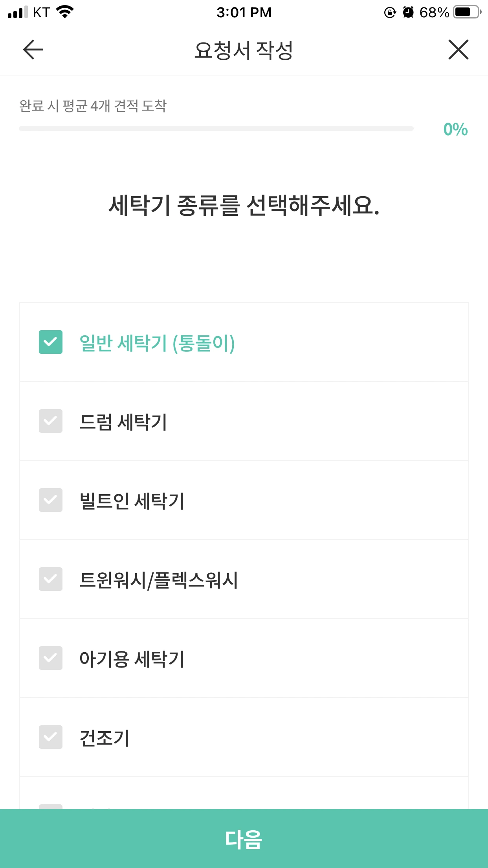
Task: Tap the 다음 button
Action: pyautogui.click(x=244, y=839)
